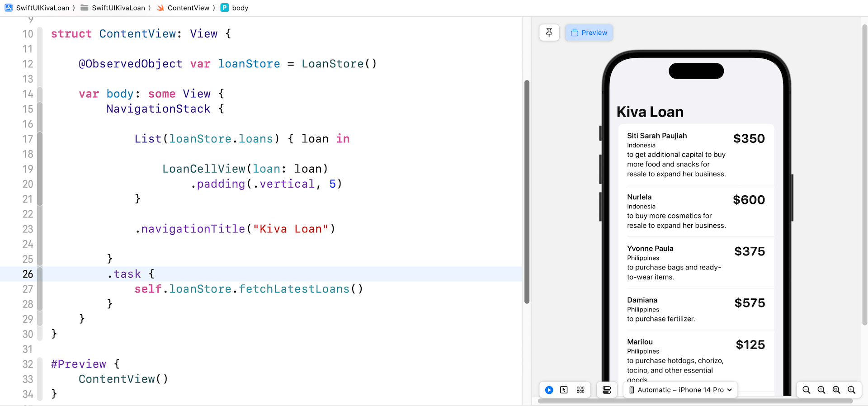
Task: Place cursor on @ObservedObject attribute
Action: (131, 64)
